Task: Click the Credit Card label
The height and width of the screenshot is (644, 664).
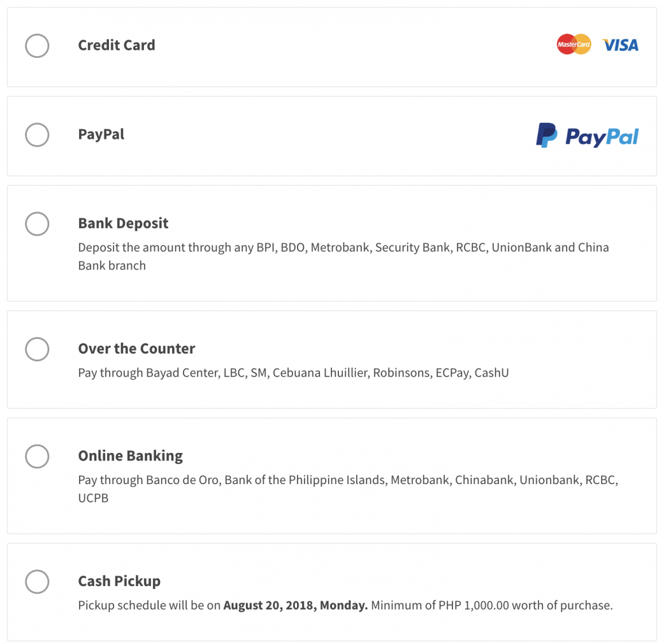Action: pyautogui.click(x=117, y=45)
